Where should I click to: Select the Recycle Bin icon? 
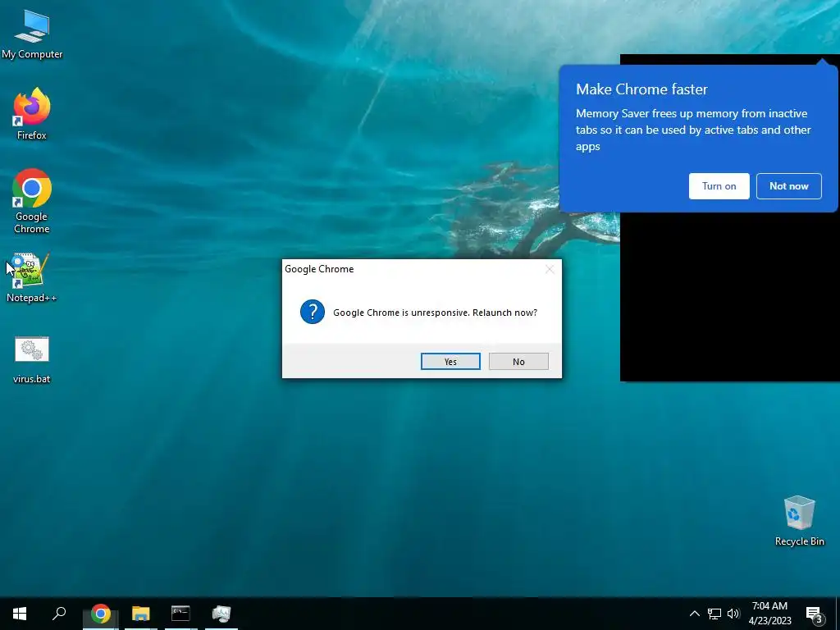click(799, 521)
